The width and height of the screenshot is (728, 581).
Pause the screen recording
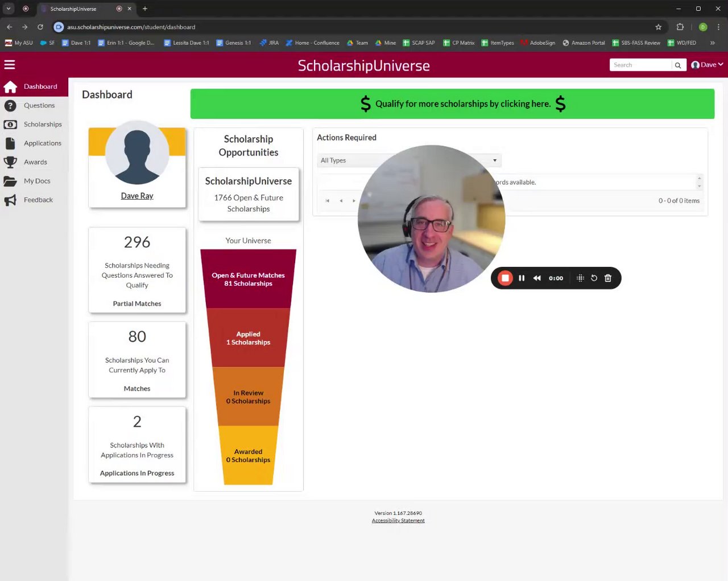pos(522,278)
